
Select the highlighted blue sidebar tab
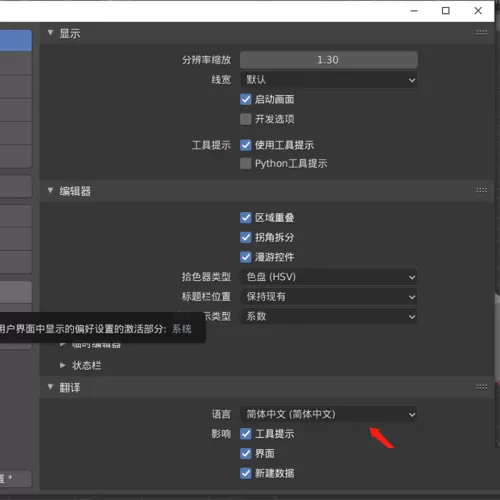coord(16,40)
